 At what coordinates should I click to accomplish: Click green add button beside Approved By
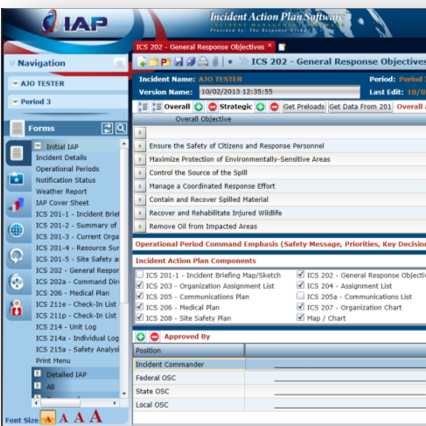click(x=140, y=337)
